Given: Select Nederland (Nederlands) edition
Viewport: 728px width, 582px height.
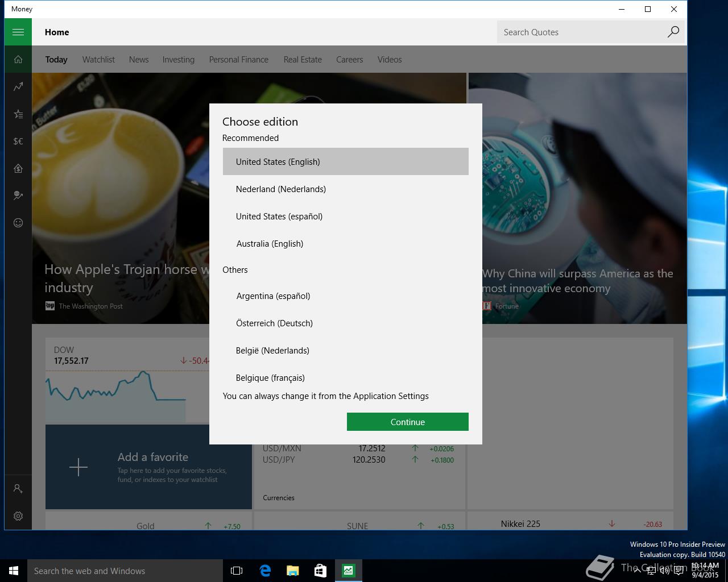Looking at the screenshot, I should 346,189.
